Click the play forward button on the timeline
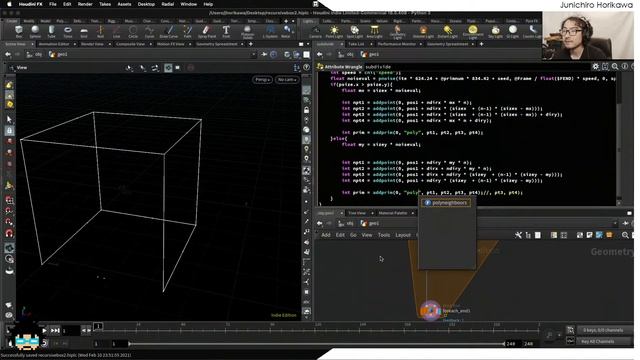 (x=44, y=330)
